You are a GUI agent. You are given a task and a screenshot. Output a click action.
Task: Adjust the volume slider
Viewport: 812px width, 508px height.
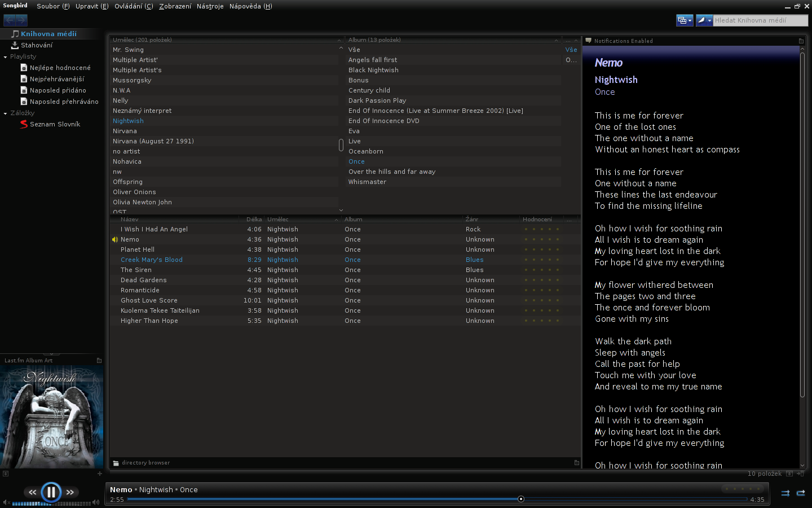coord(51,503)
